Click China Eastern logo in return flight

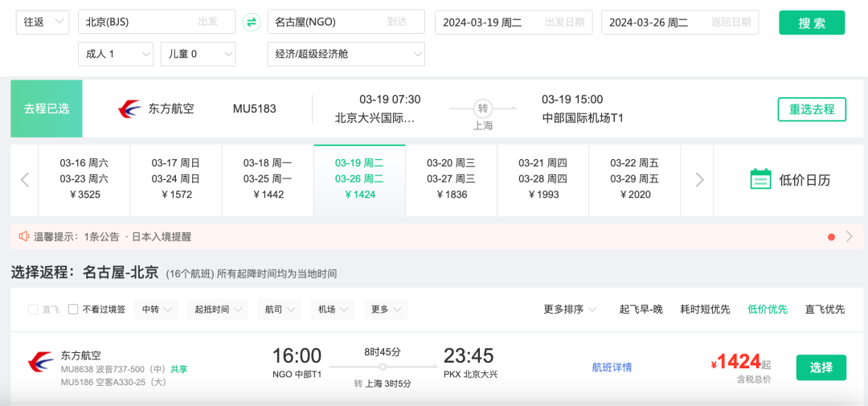[40, 362]
